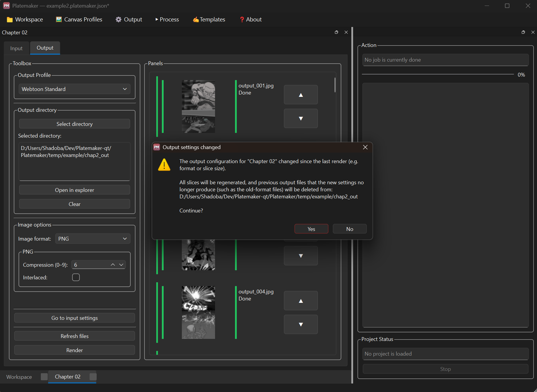537x392 pixels.
Task: Close the Output settings changed dialog
Action: click(365, 147)
